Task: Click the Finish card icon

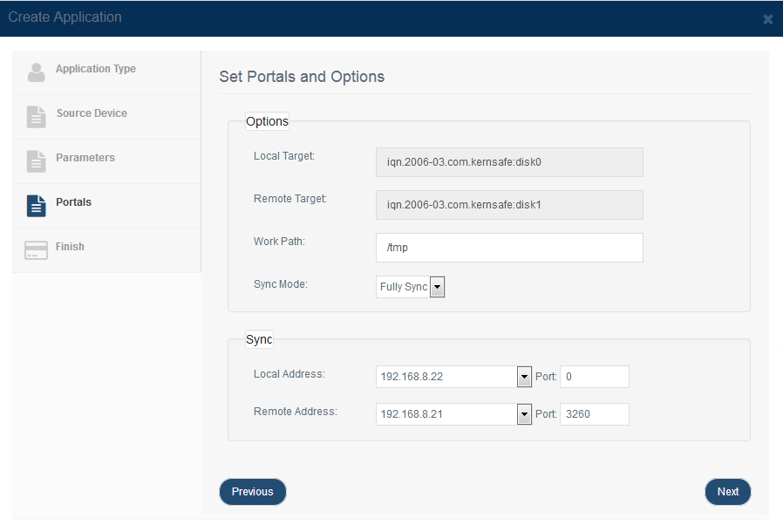Action: point(36,249)
